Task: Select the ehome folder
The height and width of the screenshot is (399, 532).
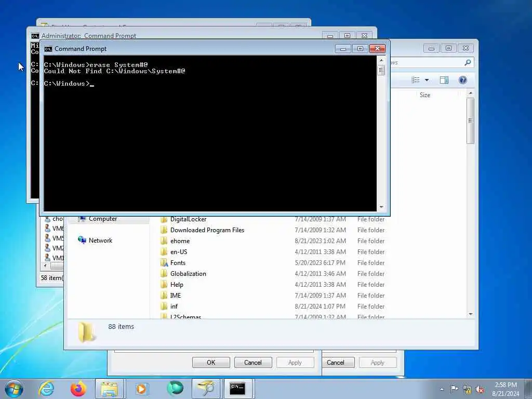Action: tap(180, 241)
